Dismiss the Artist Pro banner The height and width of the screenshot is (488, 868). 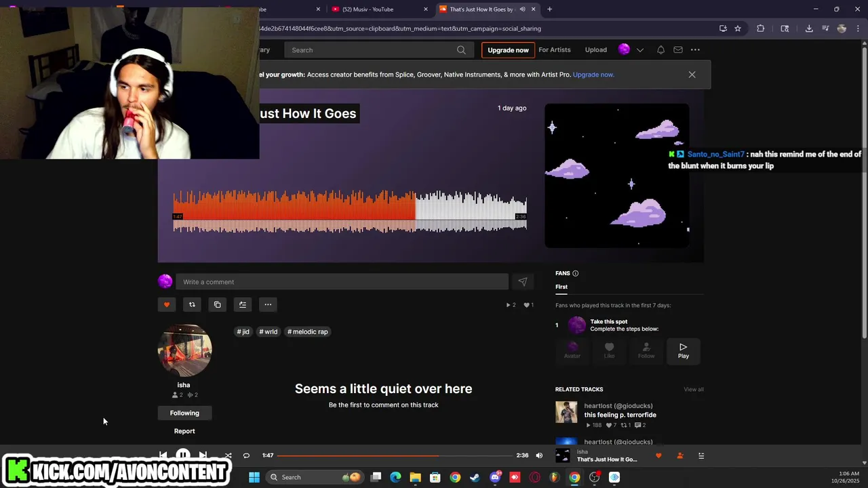[x=692, y=75]
